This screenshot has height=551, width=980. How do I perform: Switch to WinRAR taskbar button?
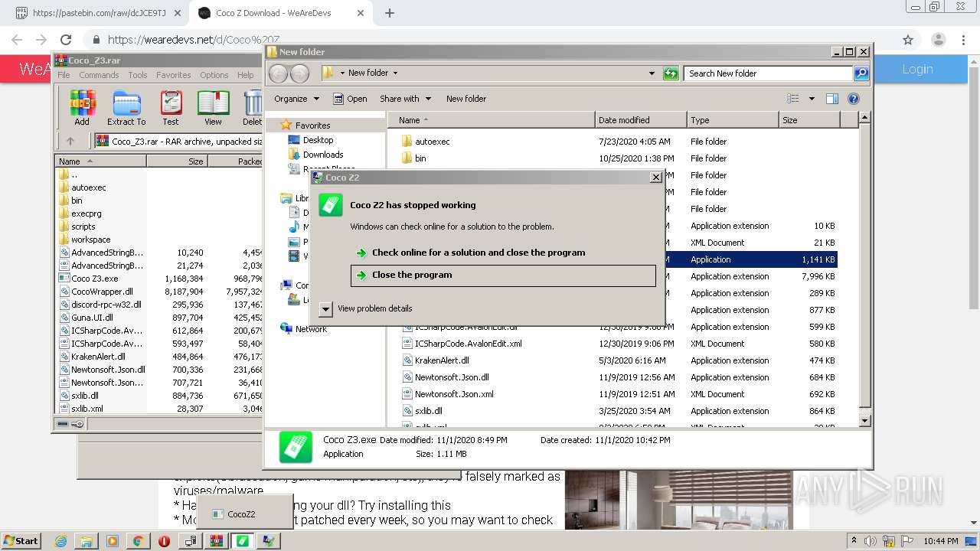pyautogui.click(x=216, y=541)
